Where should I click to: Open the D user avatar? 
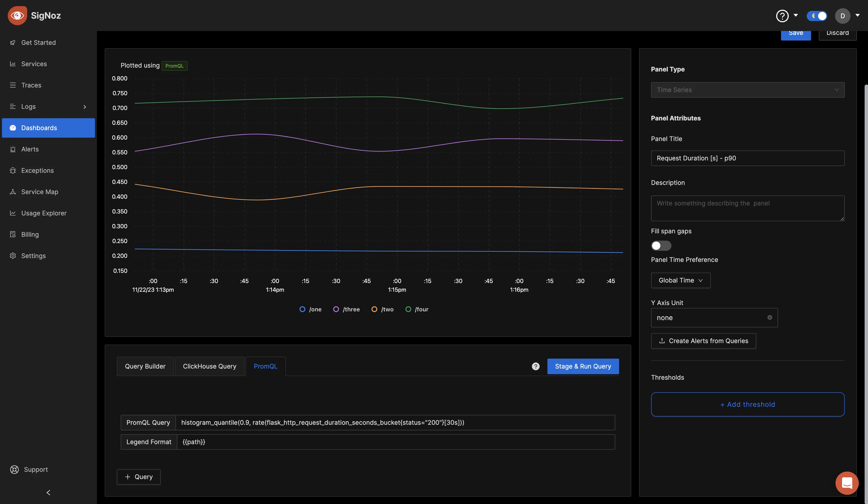(x=843, y=16)
